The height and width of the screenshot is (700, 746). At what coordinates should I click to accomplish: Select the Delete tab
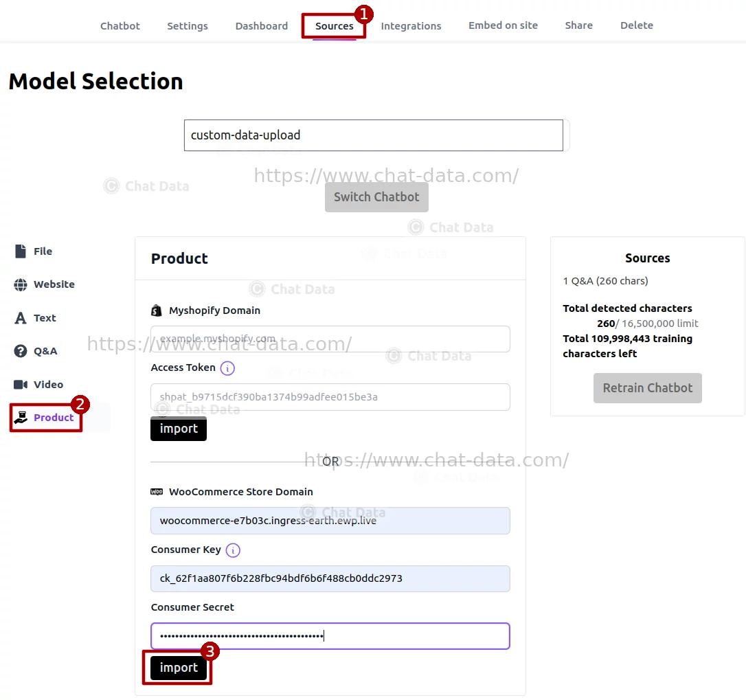tap(637, 25)
